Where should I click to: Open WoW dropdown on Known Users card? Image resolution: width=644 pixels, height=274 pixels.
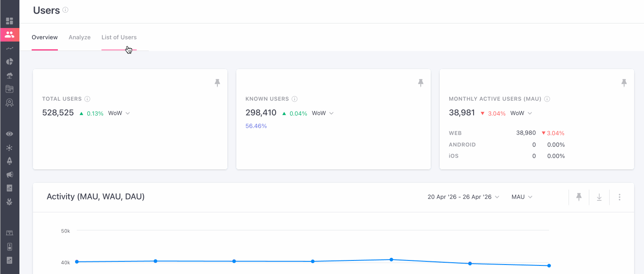point(323,113)
